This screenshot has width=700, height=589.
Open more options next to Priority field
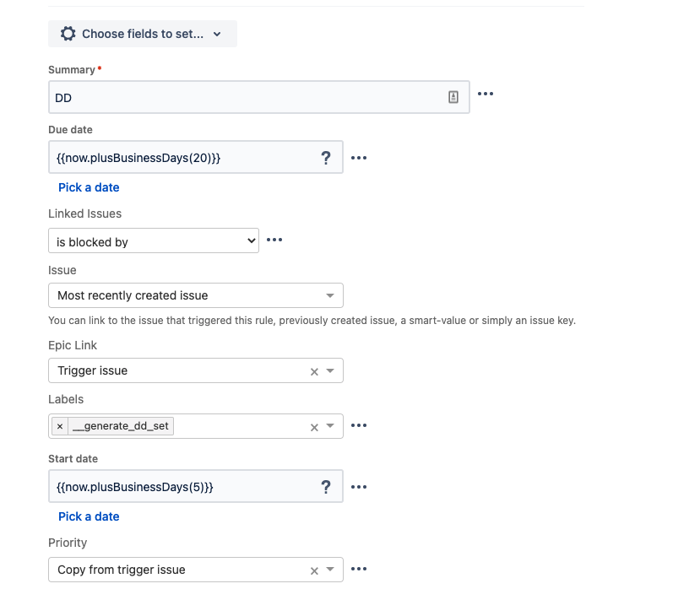click(x=359, y=569)
